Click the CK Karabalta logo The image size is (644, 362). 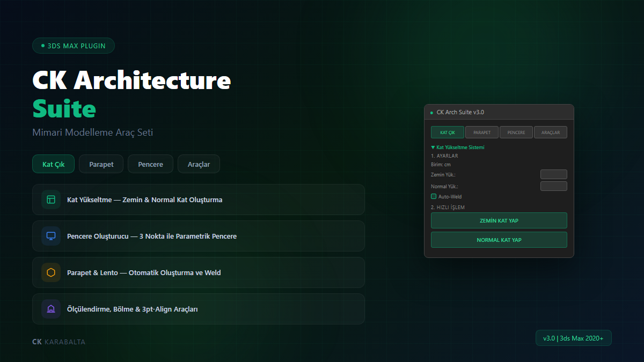(x=58, y=342)
